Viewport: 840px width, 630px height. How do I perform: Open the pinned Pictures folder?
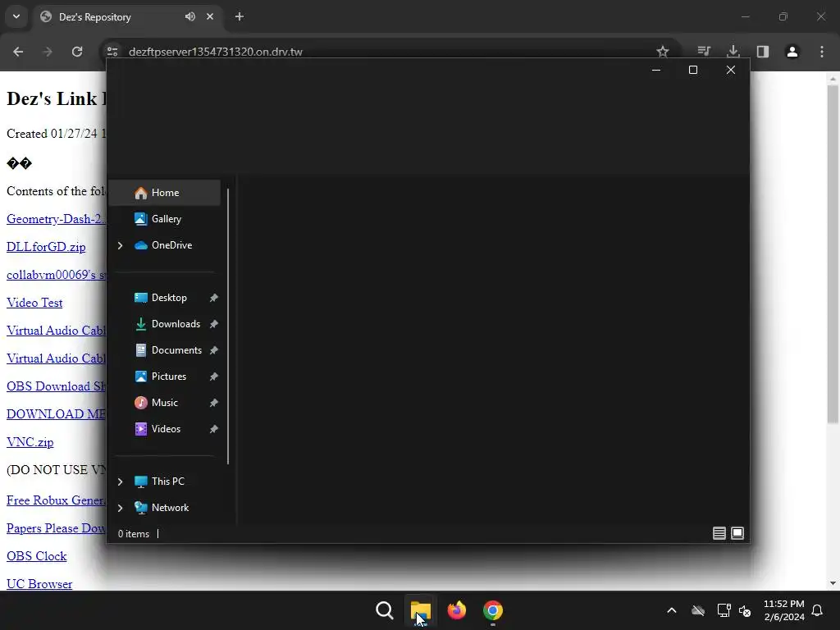point(164,377)
